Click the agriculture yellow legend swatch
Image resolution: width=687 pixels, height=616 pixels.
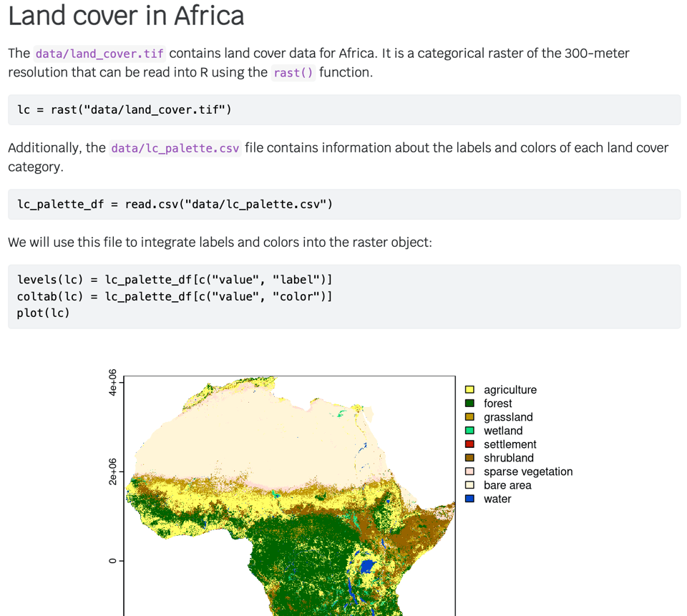[469, 390]
